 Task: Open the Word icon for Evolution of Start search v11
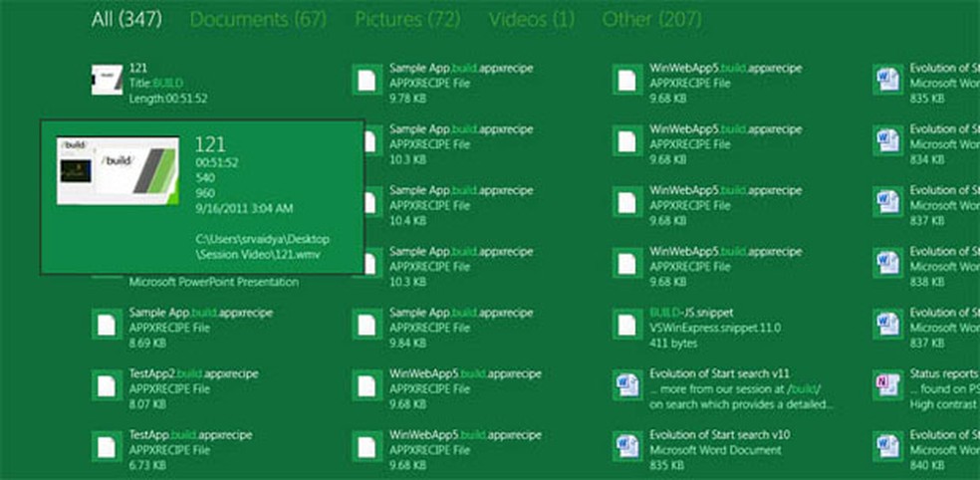click(x=627, y=385)
